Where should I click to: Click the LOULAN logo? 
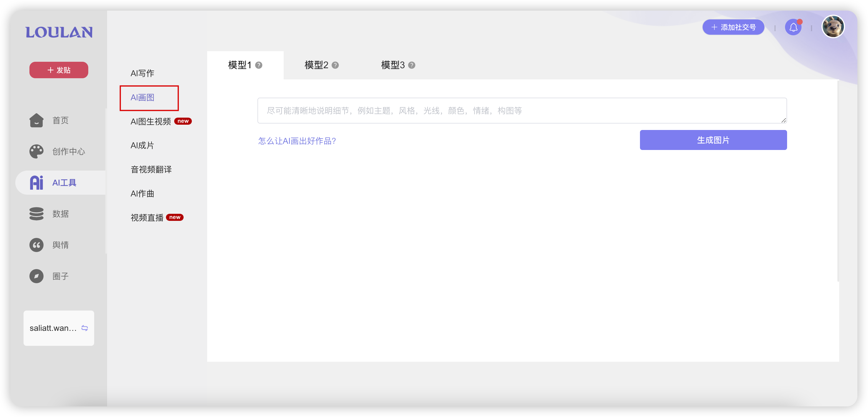click(59, 32)
